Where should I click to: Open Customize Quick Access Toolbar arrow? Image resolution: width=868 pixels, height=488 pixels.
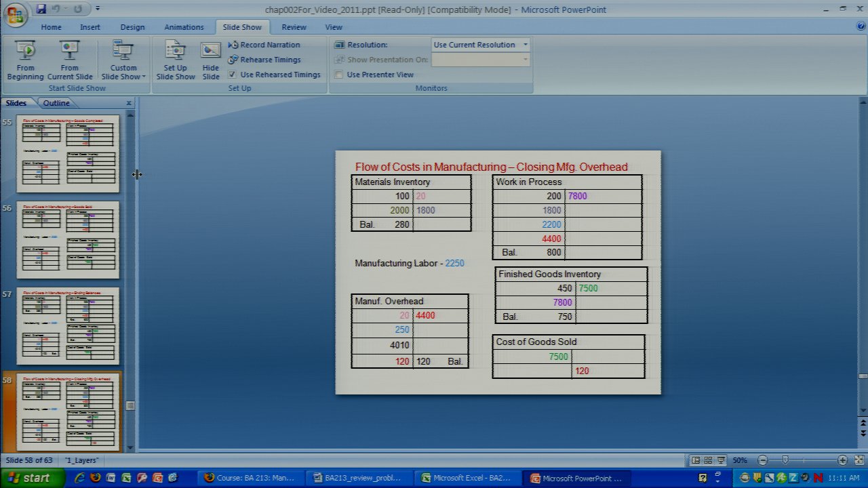tap(98, 9)
